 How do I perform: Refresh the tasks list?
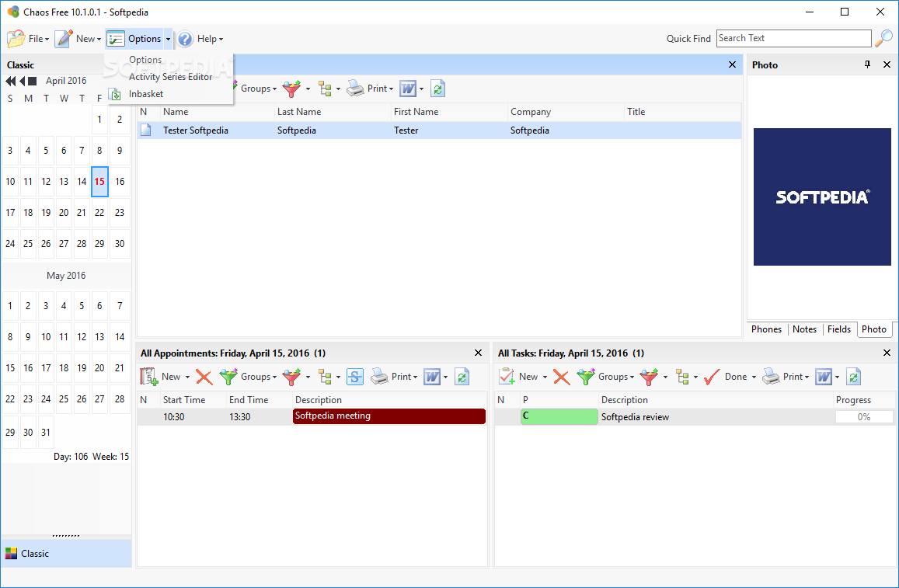coord(853,377)
